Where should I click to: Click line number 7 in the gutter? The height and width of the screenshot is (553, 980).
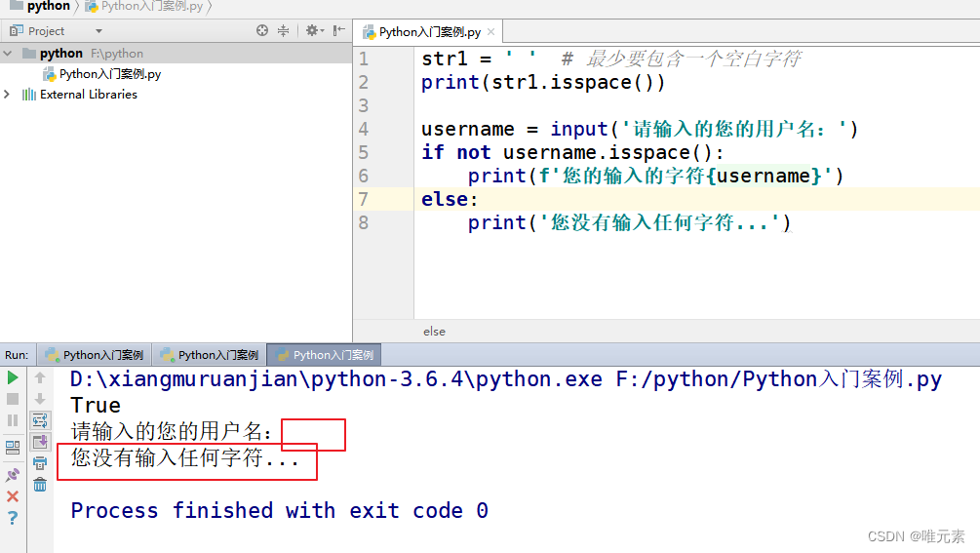(364, 199)
